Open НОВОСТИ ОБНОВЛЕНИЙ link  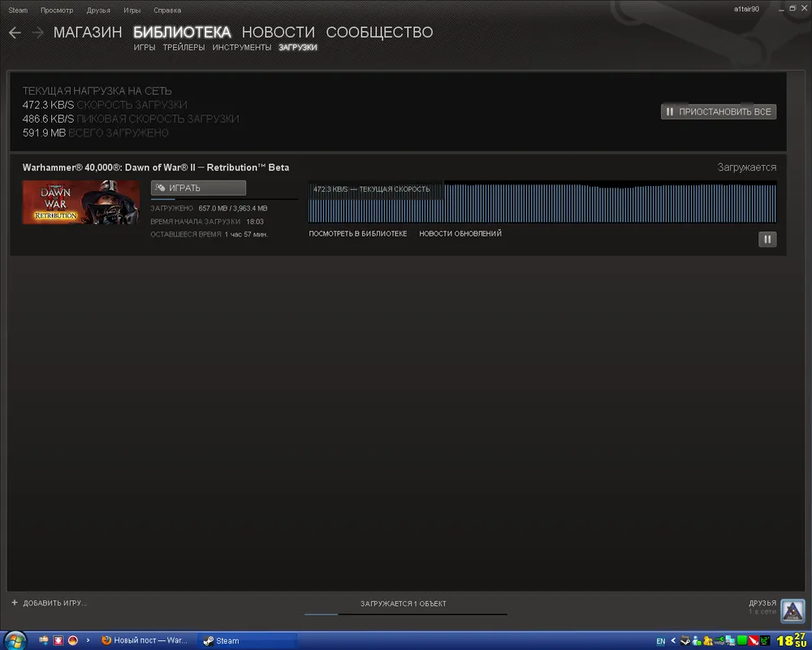(x=460, y=234)
